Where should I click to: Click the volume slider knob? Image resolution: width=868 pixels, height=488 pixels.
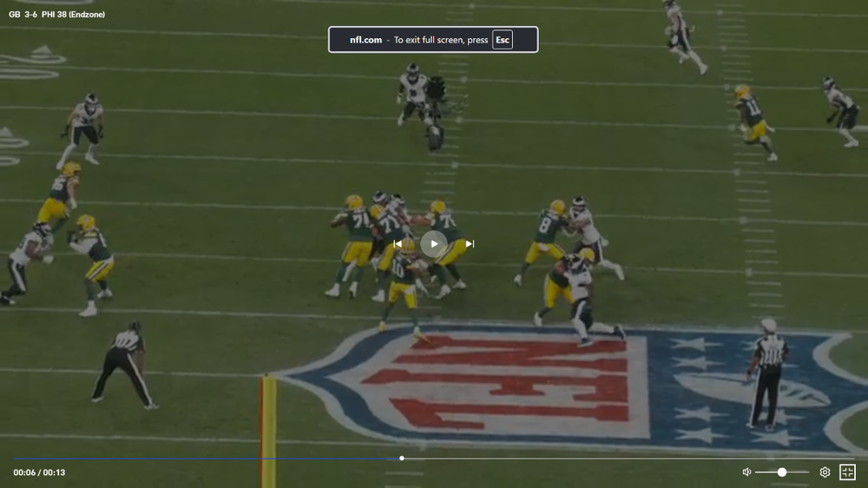[x=782, y=472]
